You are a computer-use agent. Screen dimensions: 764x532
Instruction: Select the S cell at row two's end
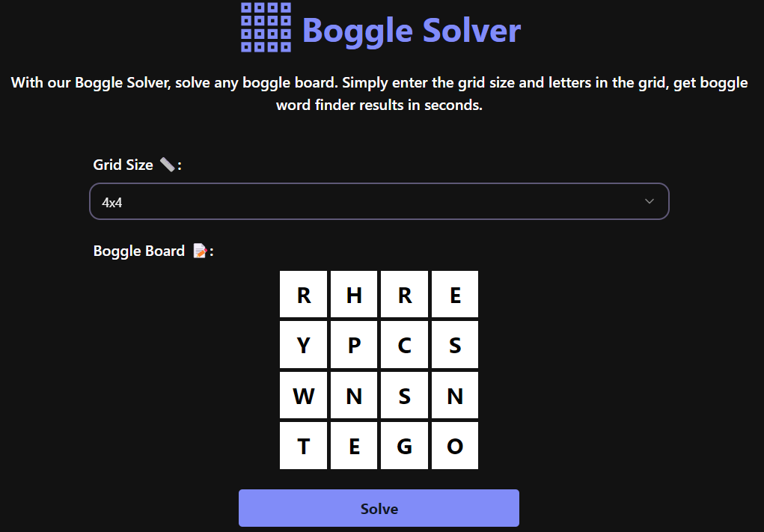point(454,344)
